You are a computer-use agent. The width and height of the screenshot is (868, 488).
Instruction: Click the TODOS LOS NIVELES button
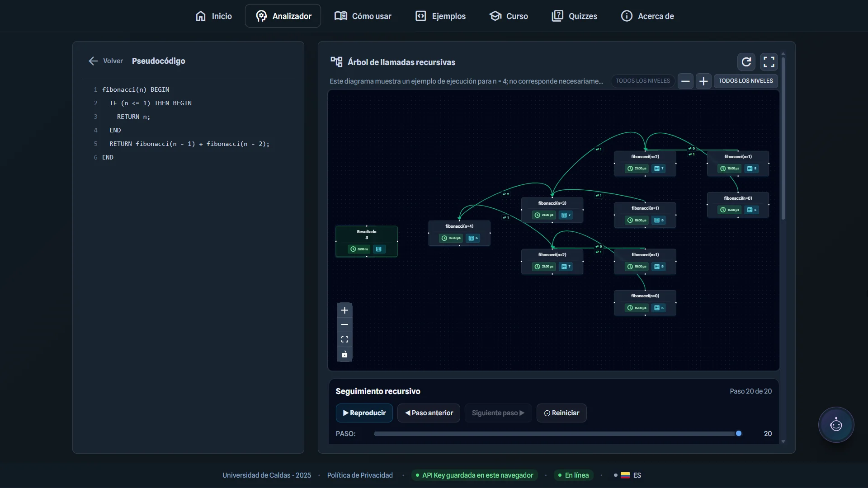746,81
